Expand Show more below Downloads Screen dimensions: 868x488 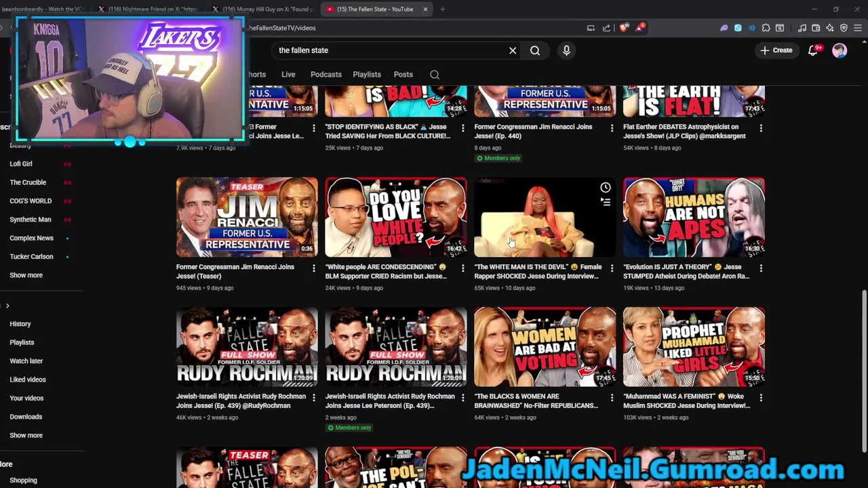26,435
